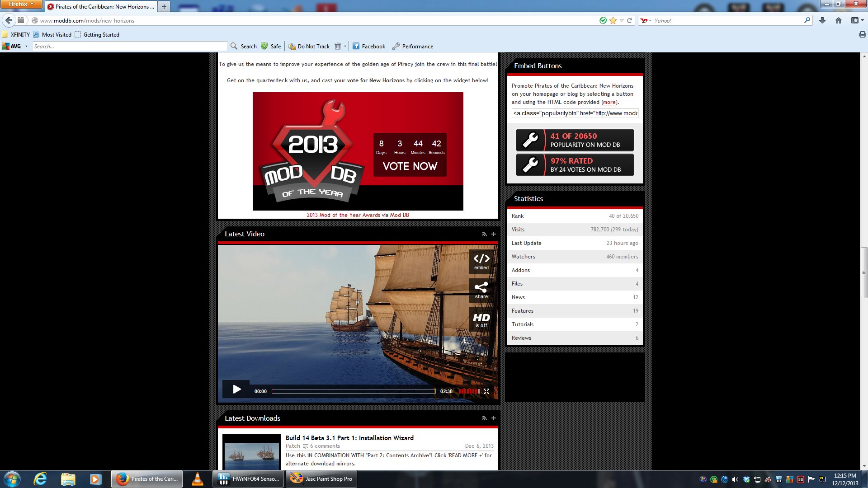Open the 2013 Mod of the Year Awards link
Viewport: 868px width, 488px height.
(343, 215)
